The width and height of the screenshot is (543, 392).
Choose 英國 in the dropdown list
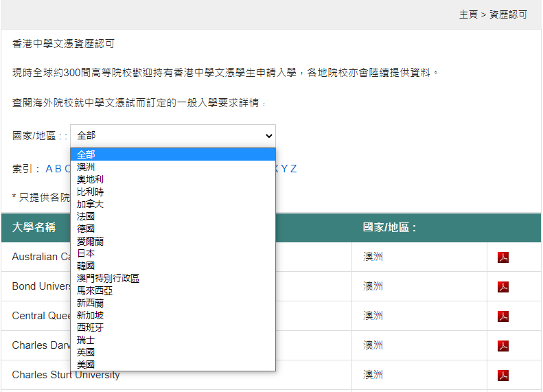click(173, 352)
